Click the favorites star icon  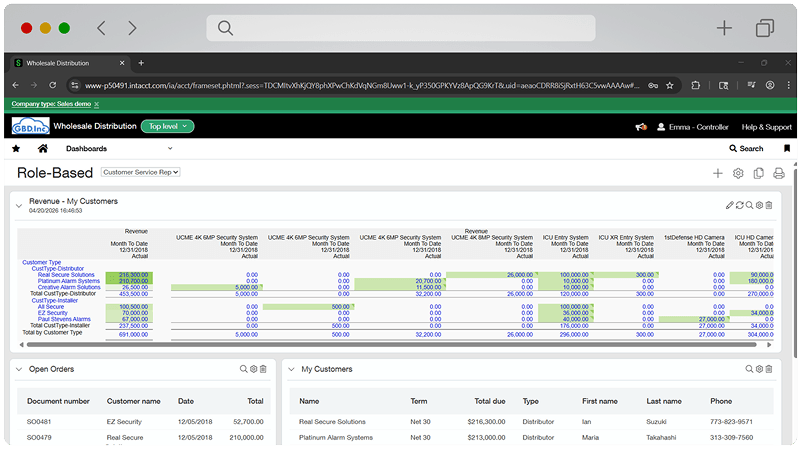click(x=16, y=148)
